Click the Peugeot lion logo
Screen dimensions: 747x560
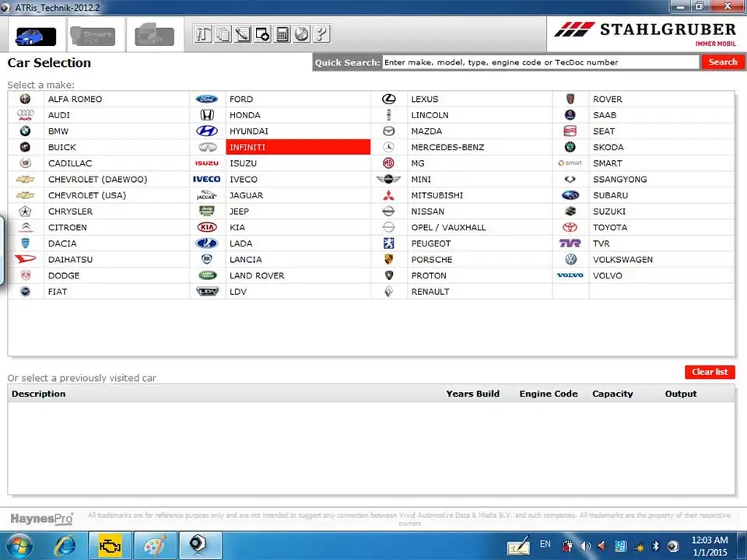coord(389,243)
